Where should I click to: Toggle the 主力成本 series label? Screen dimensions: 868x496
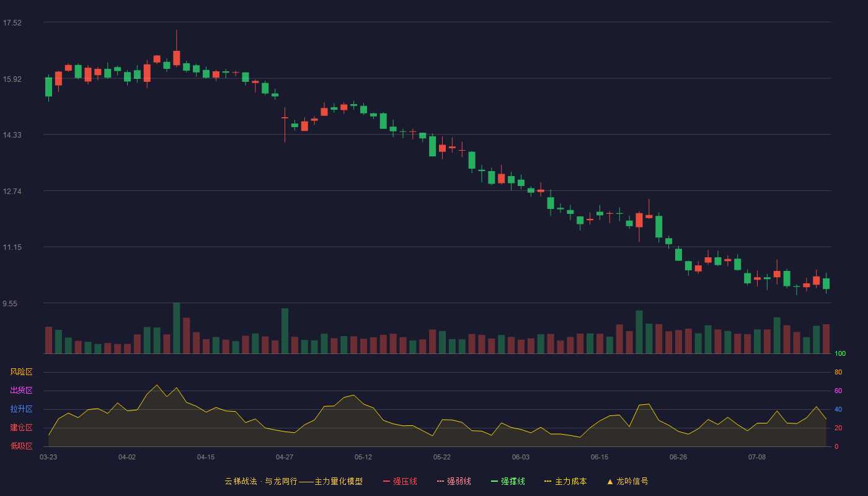click(570, 481)
